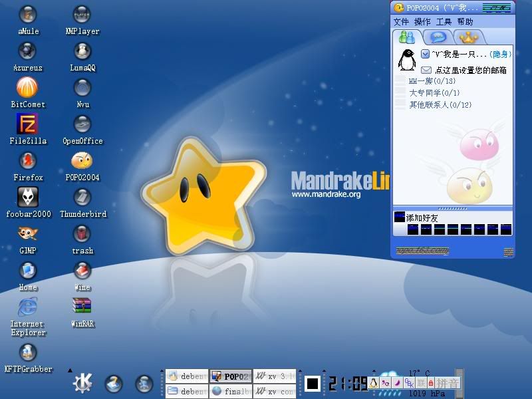
Task: Select the FileZilla desktop icon
Action: [x=28, y=130]
